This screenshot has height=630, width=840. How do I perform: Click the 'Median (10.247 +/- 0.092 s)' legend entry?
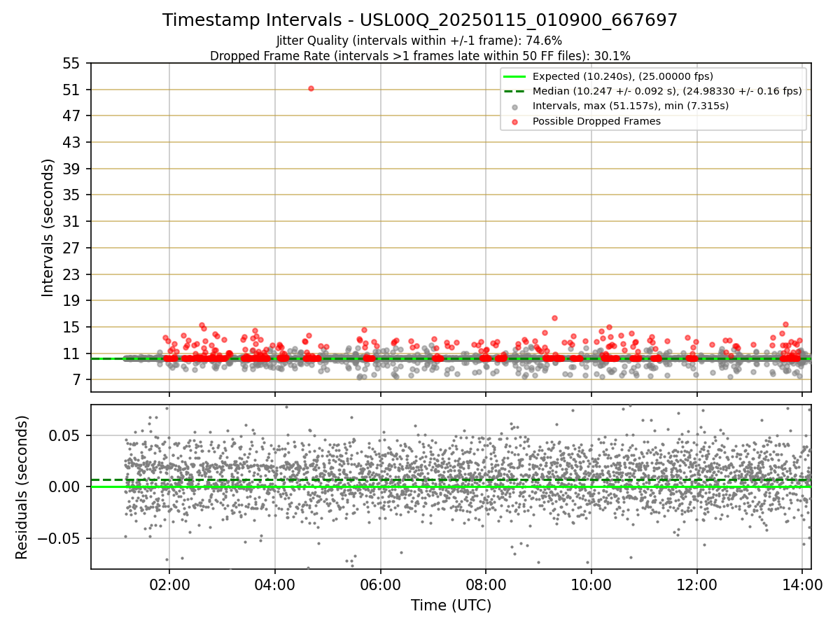pos(667,91)
